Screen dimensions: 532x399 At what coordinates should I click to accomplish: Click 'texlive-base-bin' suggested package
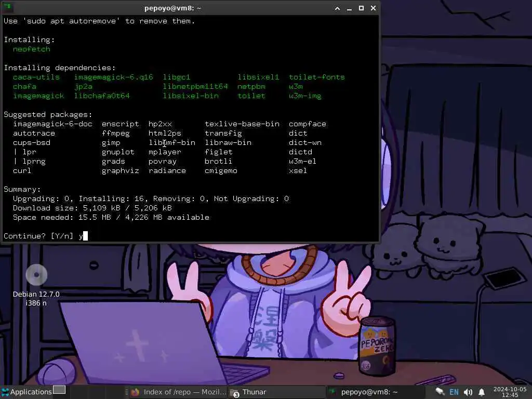(242, 124)
